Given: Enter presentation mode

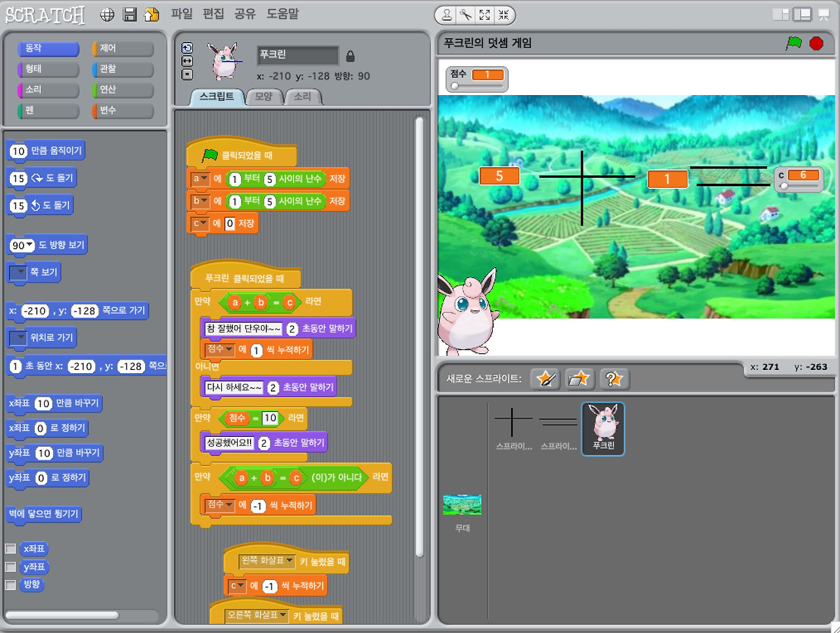Looking at the screenshot, I should (x=824, y=14).
